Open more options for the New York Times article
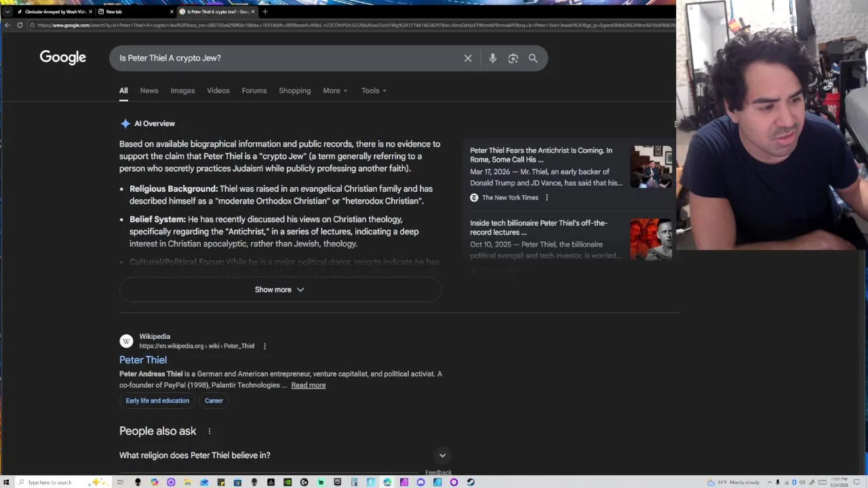Screen dimensions: 868x488 tap(547, 198)
